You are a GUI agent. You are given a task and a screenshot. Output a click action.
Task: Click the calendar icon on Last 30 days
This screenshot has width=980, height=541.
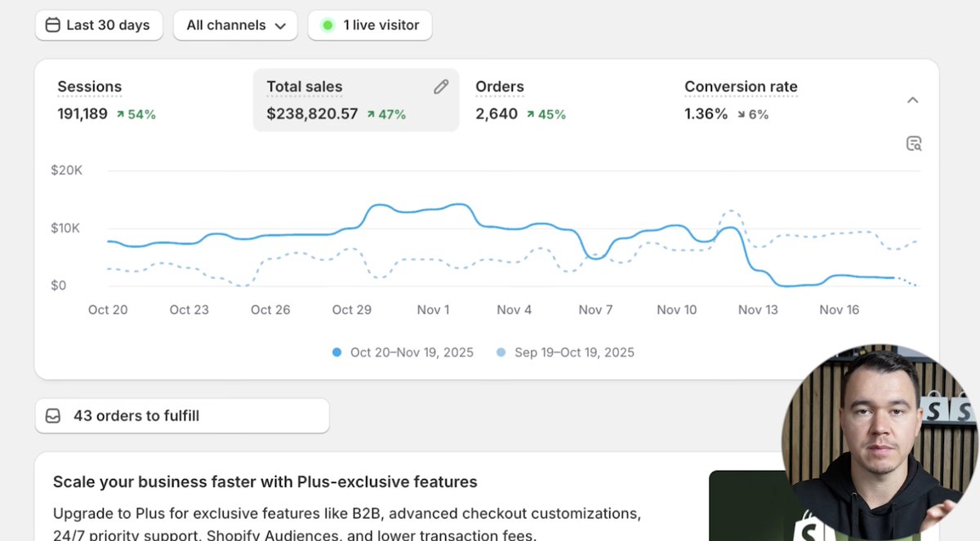(x=51, y=25)
